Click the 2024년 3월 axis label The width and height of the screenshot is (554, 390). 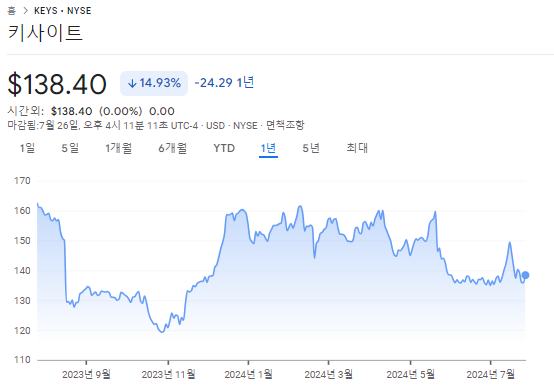[x=329, y=374]
